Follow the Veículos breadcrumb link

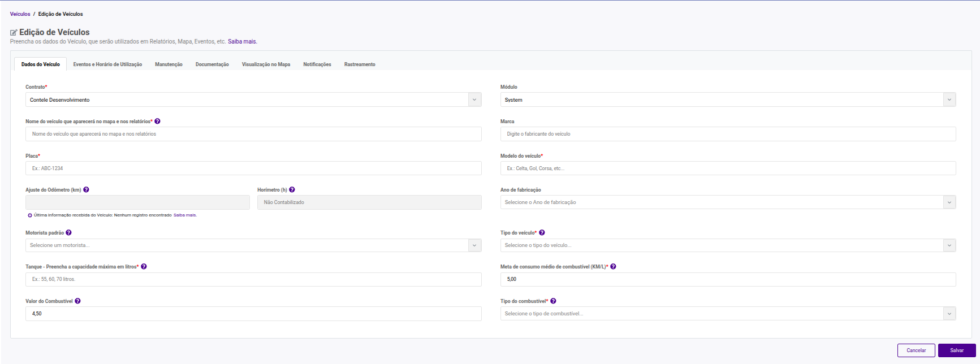click(x=20, y=14)
